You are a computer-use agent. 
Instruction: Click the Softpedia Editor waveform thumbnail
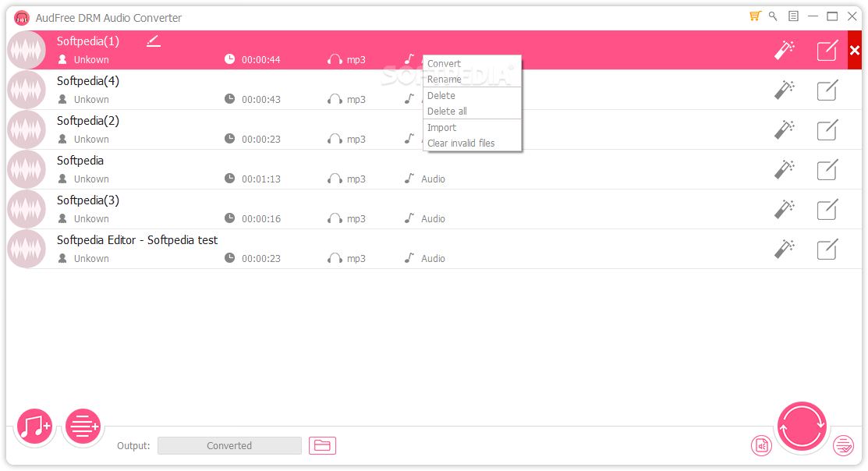click(27, 250)
